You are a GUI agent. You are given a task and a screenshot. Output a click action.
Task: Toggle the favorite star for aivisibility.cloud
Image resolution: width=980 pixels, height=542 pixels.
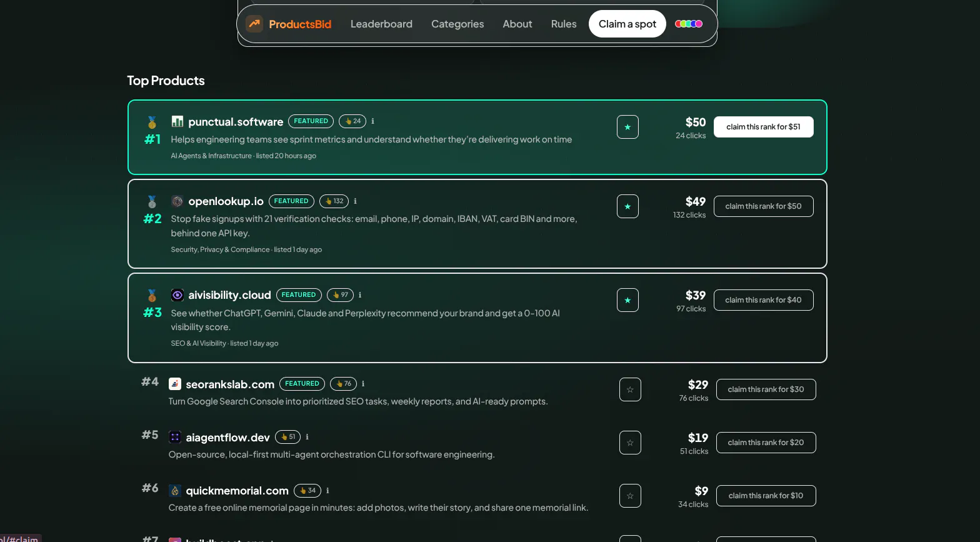[x=627, y=300]
